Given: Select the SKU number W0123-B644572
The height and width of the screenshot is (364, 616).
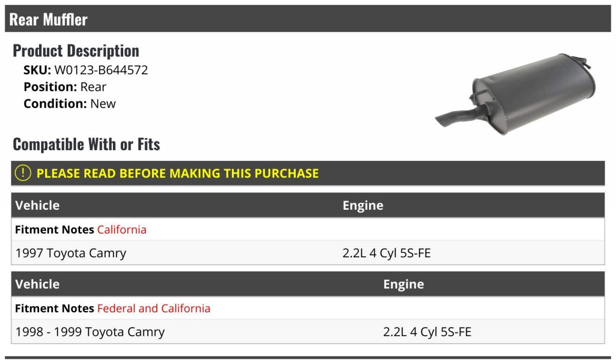Looking at the screenshot, I should tap(101, 70).
